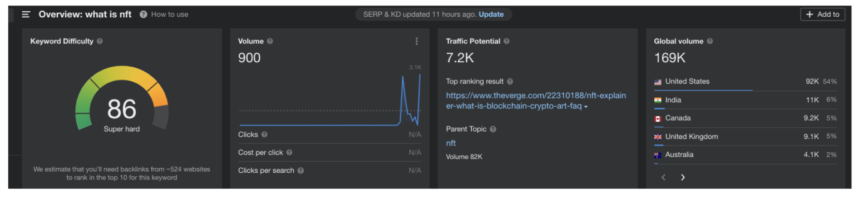Open theverge.com top ranking result link

point(536,101)
